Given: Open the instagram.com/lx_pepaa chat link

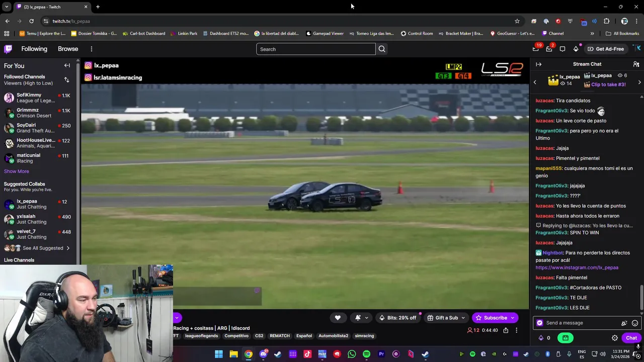Looking at the screenshot, I should [577, 267].
